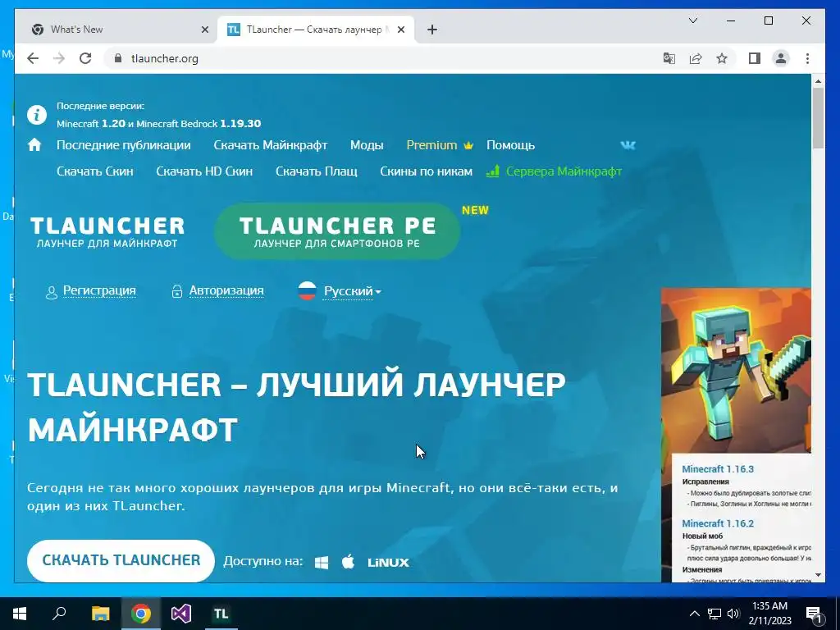Click the TLAUNCHER PE green button
This screenshot has width=840, height=630.
tap(337, 231)
